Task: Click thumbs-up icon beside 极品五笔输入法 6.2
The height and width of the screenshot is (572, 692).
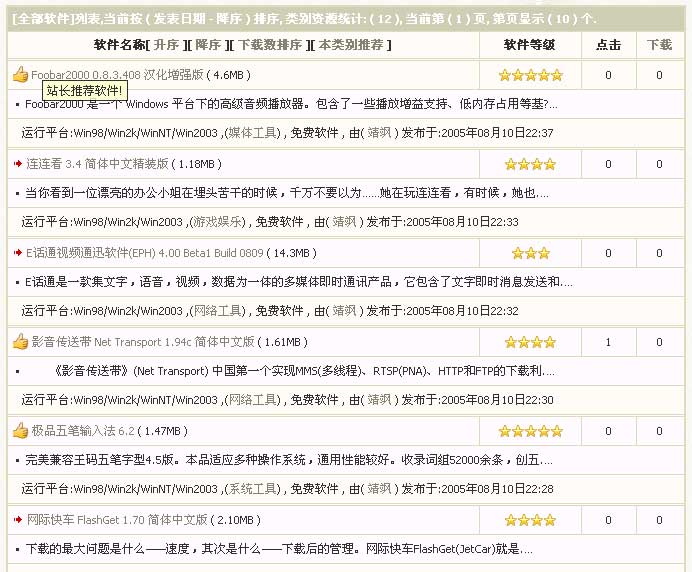Action: [x=20, y=430]
